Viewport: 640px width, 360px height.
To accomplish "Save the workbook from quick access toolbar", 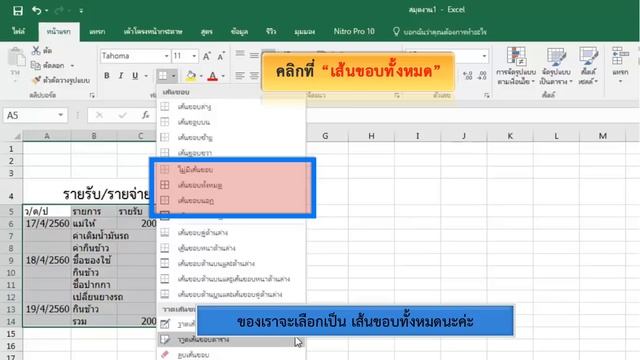I will pos(18,11).
